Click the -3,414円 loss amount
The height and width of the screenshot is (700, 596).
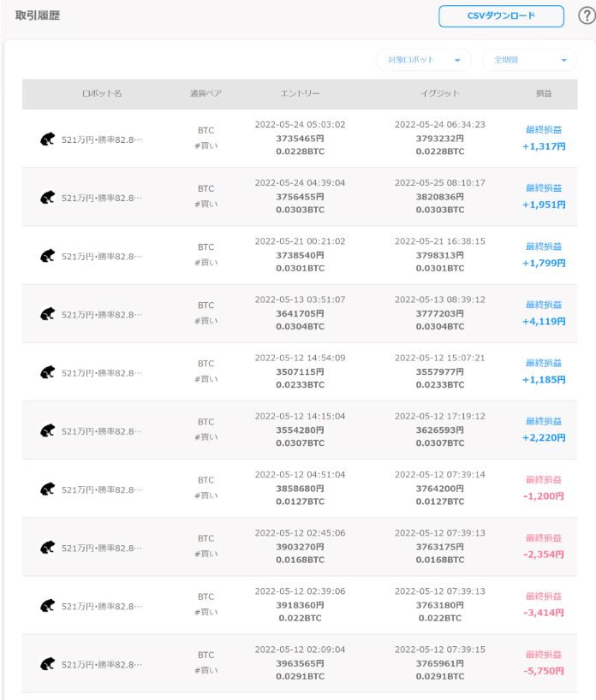point(544,613)
